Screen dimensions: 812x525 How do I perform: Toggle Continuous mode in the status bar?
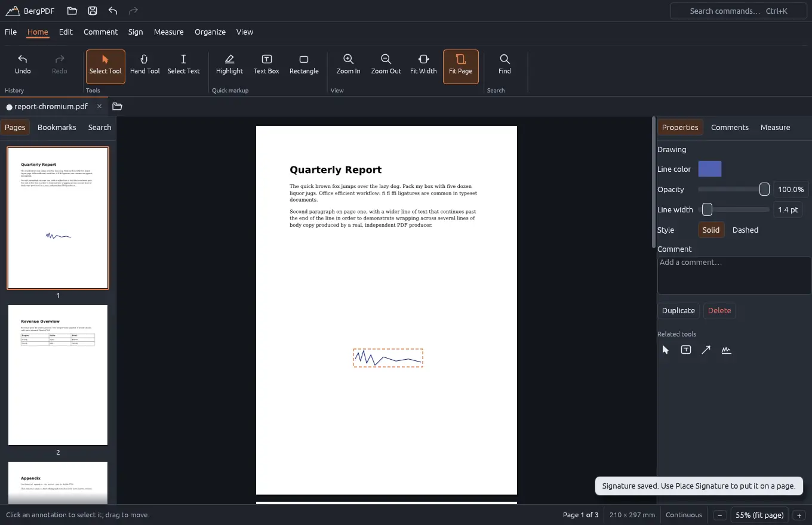pyautogui.click(x=684, y=515)
